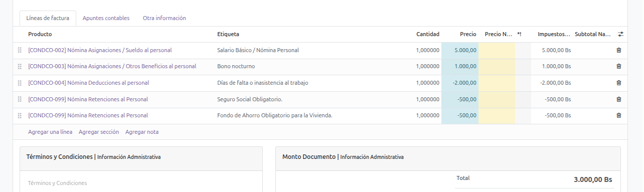The image size is (644, 192).
Task: Click Agregar nota link
Action: [142, 132]
